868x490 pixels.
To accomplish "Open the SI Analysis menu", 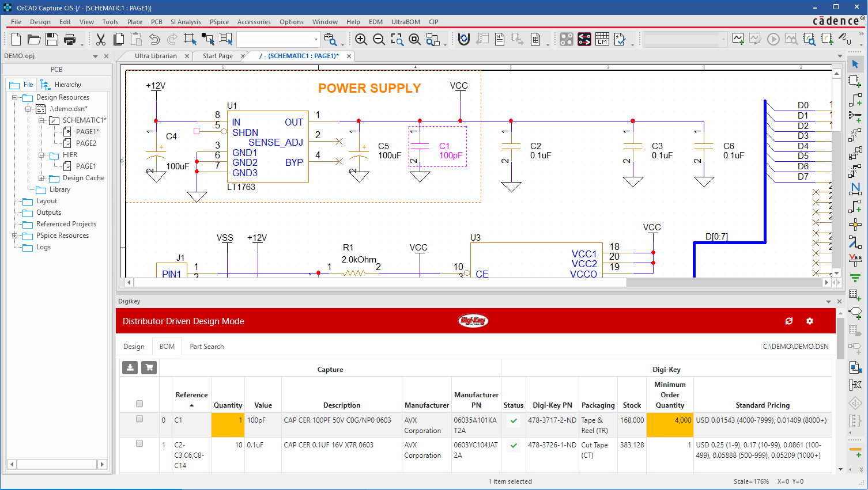I will [186, 22].
